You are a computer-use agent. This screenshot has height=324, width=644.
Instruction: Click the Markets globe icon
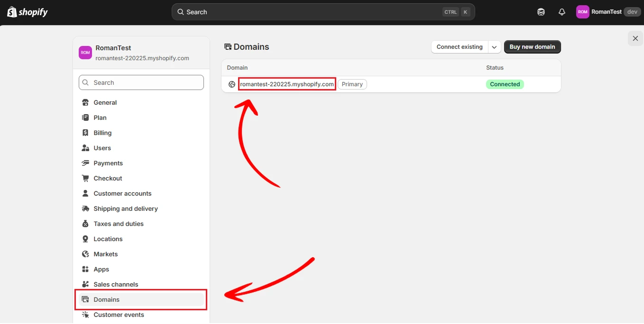tap(85, 254)
